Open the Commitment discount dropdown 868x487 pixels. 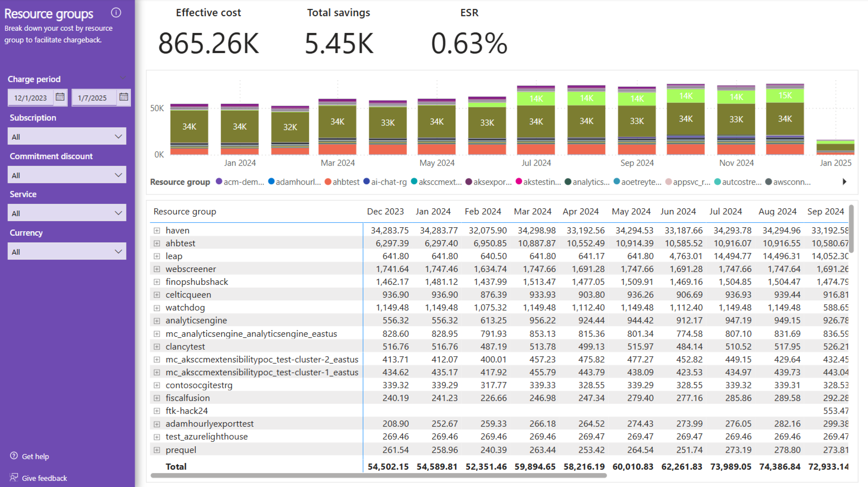(67, 175)
